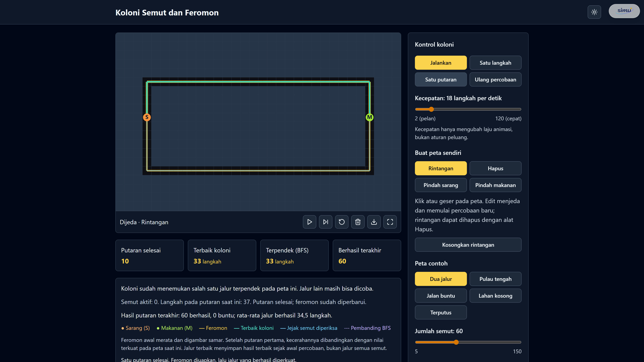Click the '120 (cepat)' slider label
The image size is (644, 362).
click(x=508, y=118)
